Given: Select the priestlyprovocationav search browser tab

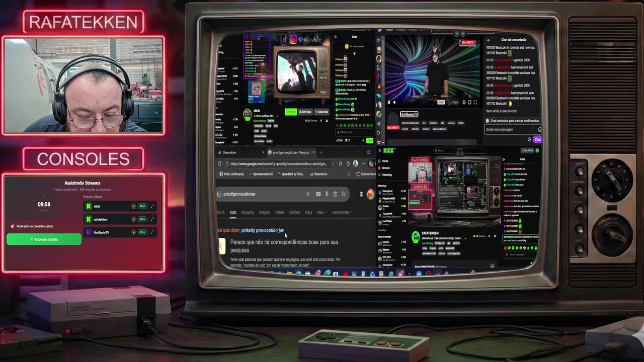Looking at the screenshot, I should 292,152.
